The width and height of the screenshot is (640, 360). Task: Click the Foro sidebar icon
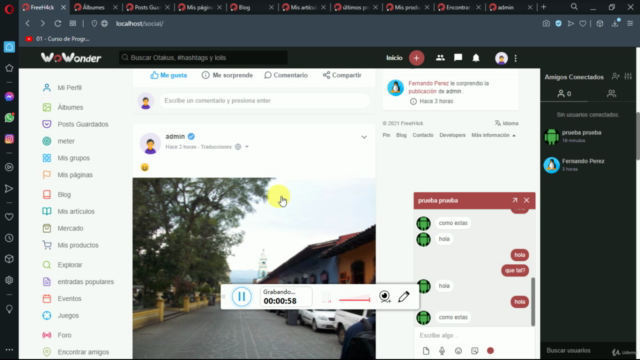tap(47, 335)
